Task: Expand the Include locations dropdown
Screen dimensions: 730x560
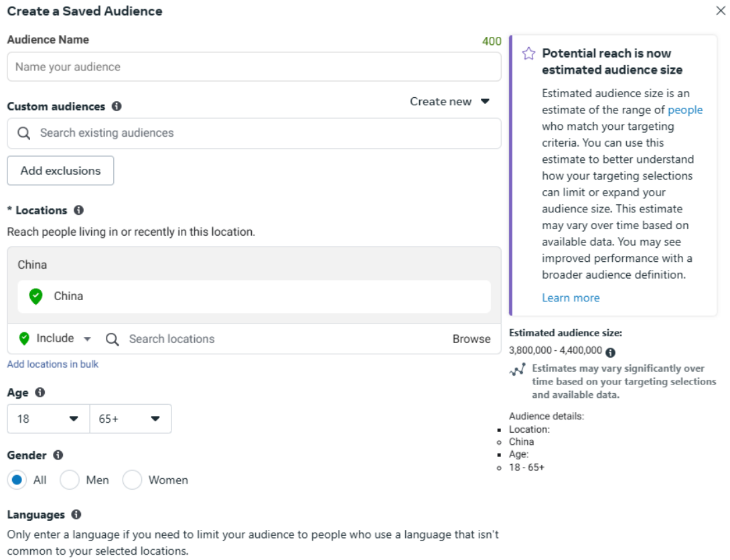Action: point(56,339)
